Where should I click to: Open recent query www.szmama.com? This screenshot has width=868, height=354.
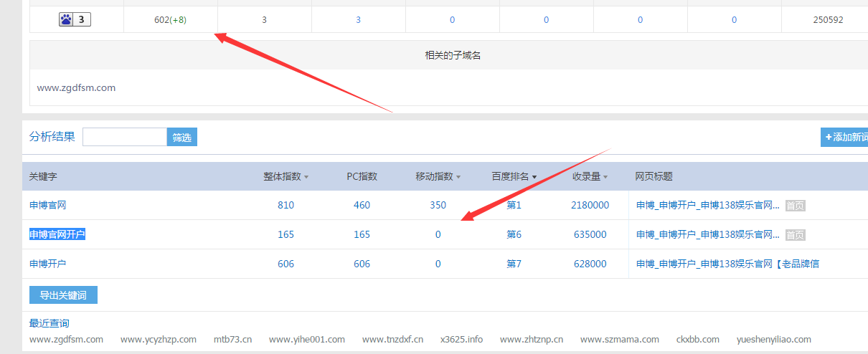(x=619, y=339)
